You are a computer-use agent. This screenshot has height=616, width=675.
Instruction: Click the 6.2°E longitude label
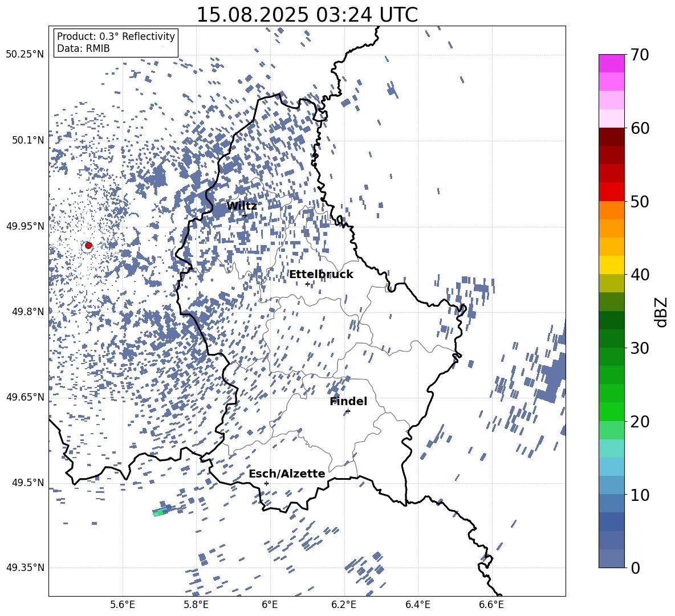click(x=344, y=605)
